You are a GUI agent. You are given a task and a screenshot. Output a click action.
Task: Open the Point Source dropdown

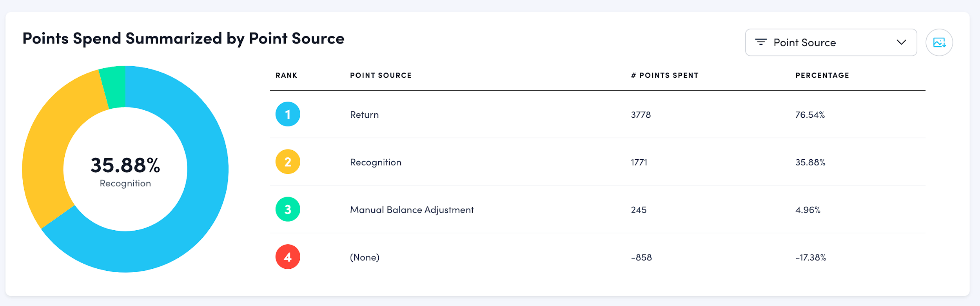[x=830, y=42]
